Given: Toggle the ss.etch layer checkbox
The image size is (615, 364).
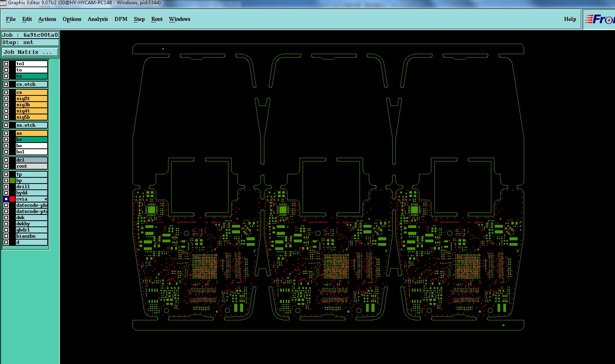Looking at the screenshot, I should [x=6, y=125].
